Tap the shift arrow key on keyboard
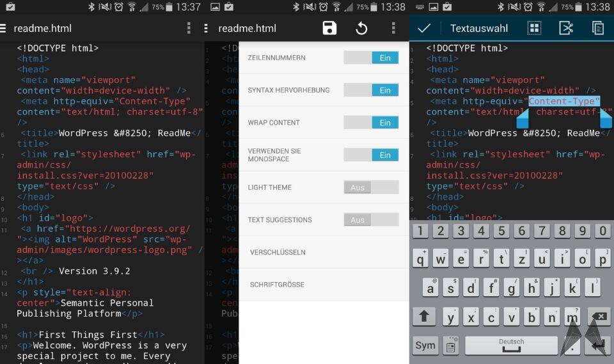 tap(423, 316)
